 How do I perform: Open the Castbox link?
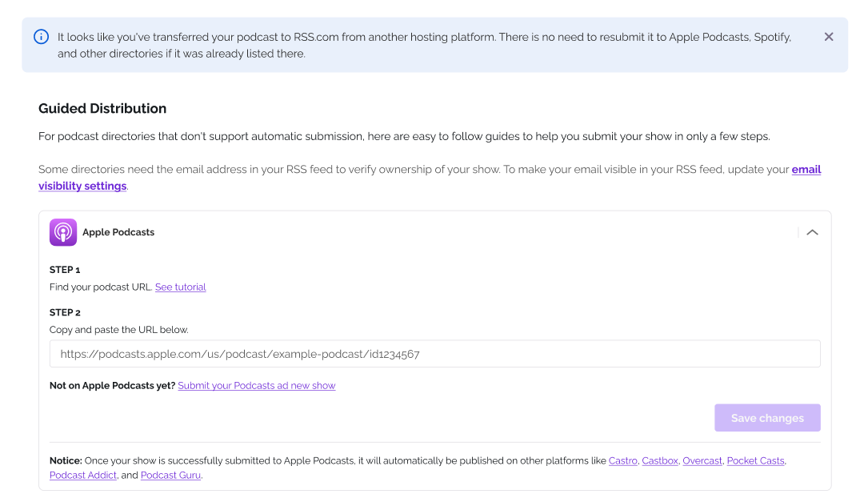coord(660,461)
